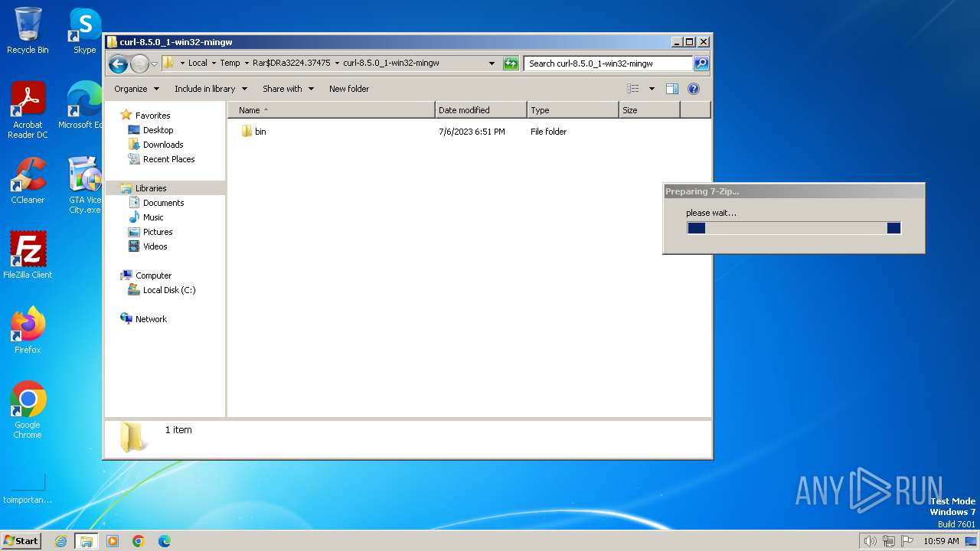Open the view options dropdown arrow
This screenshot has height=551, width=980.
652,89
